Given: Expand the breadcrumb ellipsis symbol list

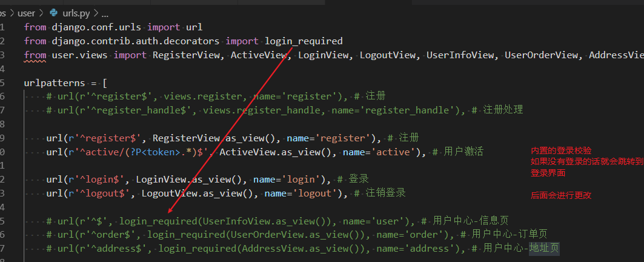Looking at the screenshot, I should point(105,12).
